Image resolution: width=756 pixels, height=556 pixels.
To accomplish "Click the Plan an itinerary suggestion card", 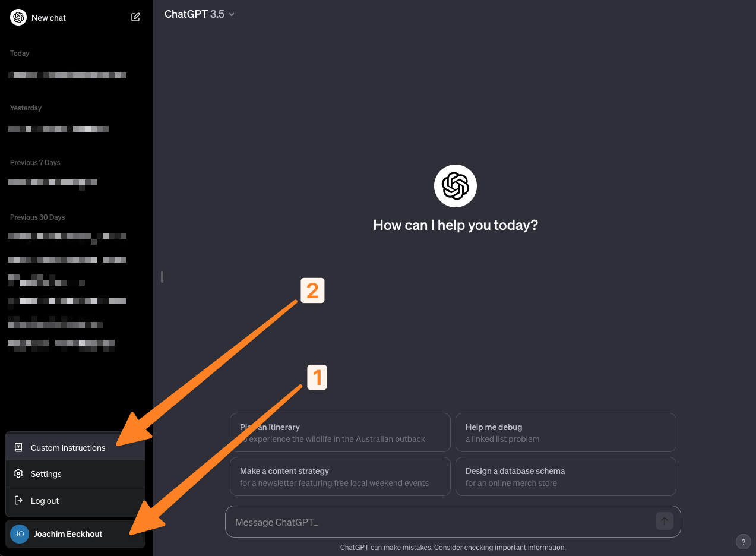I will coord(340,432).
